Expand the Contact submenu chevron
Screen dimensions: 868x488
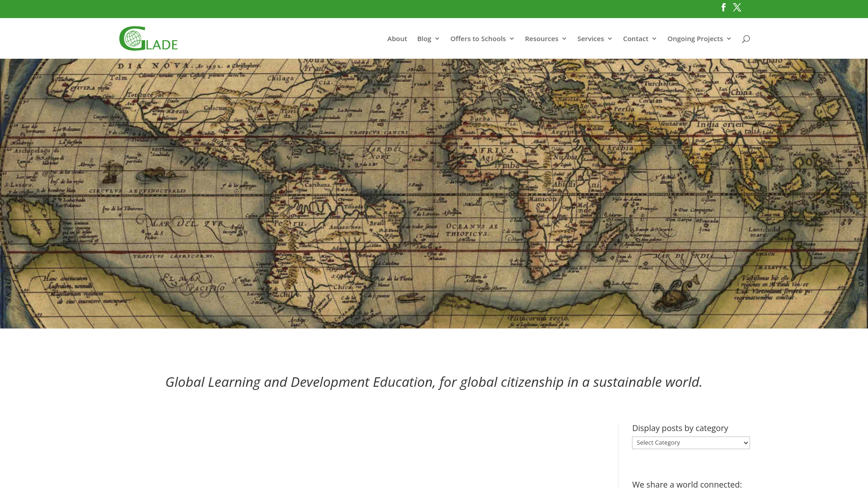click(654, 39)
